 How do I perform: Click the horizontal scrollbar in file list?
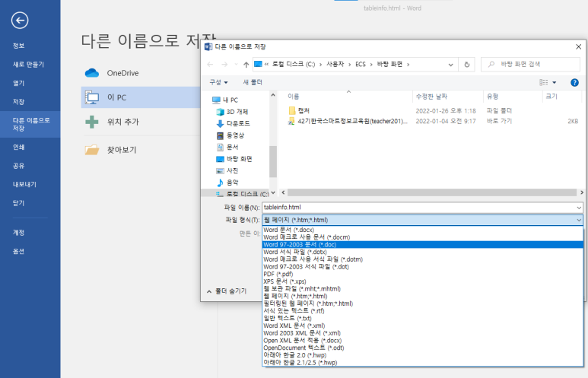(x=431, y=192)
